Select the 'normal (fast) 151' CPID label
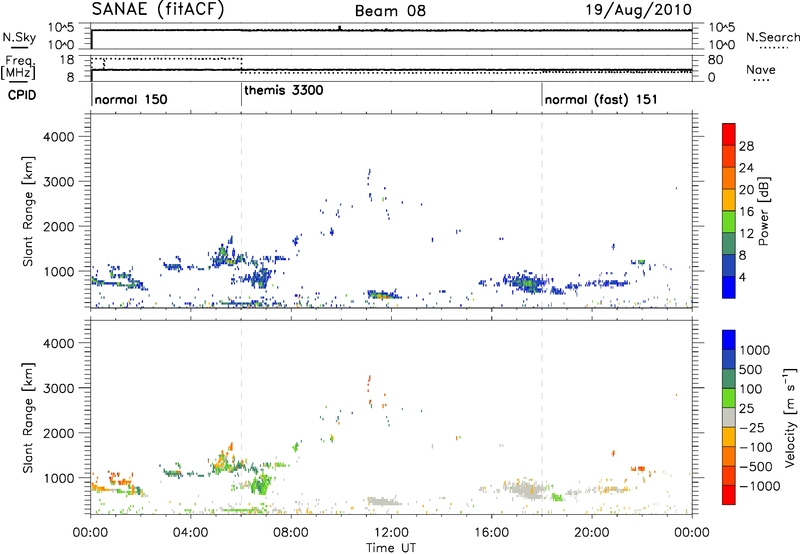The height and width of the screenshot is (554, 800). 601,99
